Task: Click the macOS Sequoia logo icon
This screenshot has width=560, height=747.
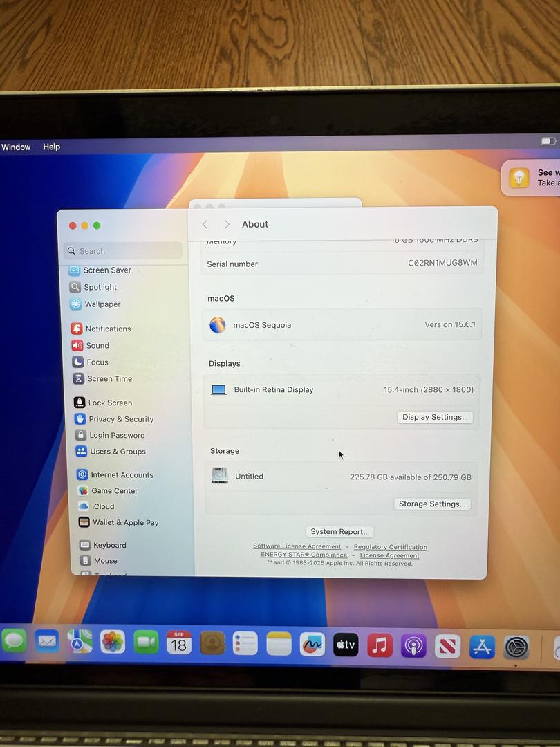Action: [x=218, y=325]
